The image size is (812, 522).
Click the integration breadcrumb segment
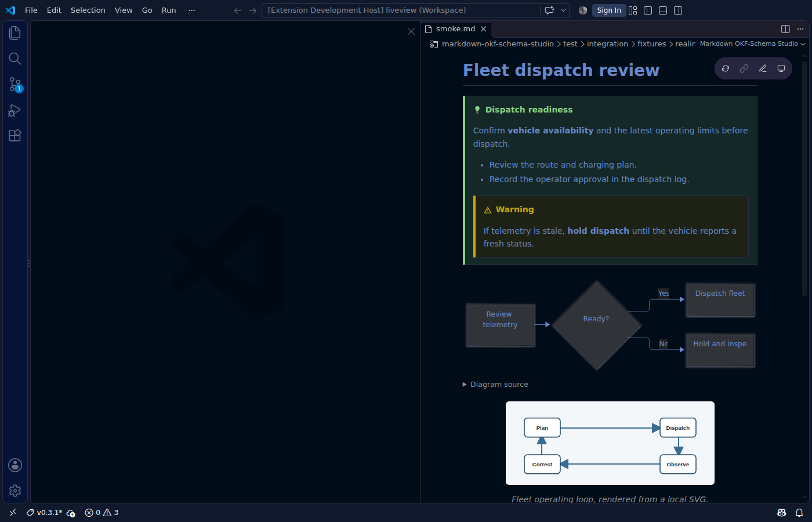pyautogui.click(x=607, y=44)
